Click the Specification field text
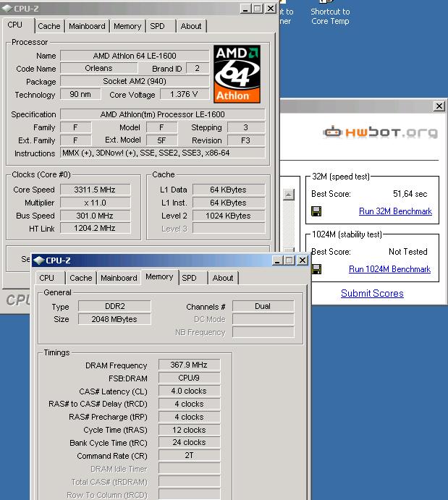 163,114
